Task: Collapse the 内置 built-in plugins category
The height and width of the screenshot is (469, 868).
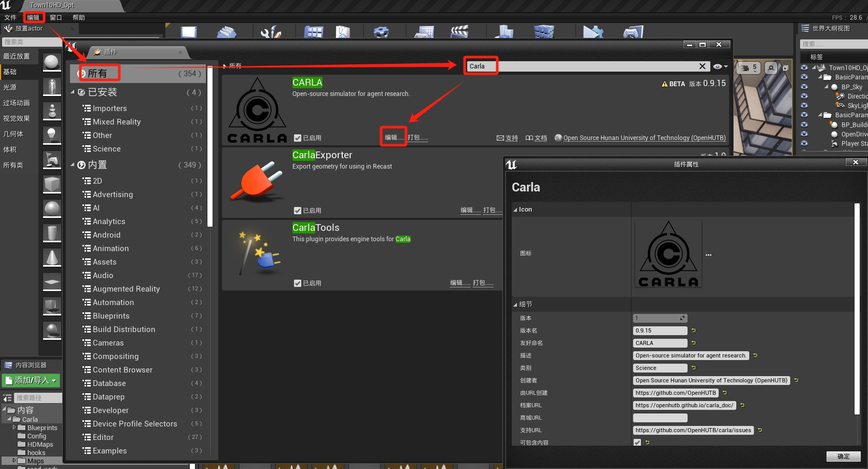Action: point(73,165)
